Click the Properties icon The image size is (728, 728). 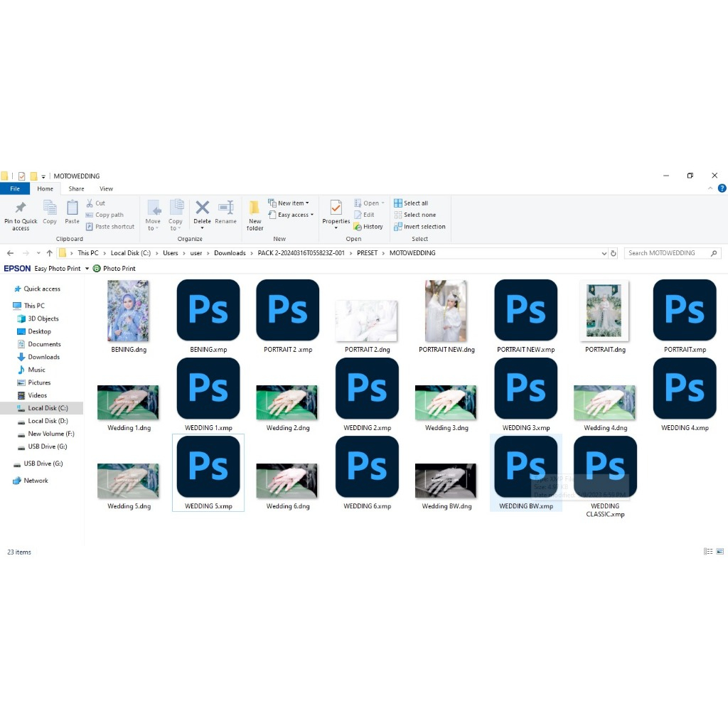click(336, 208)
